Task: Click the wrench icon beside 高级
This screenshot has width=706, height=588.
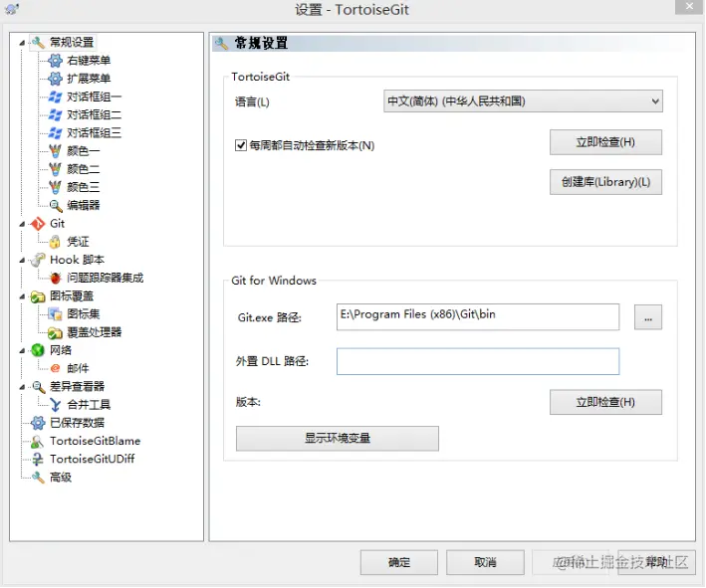Action: click(38, 478)
